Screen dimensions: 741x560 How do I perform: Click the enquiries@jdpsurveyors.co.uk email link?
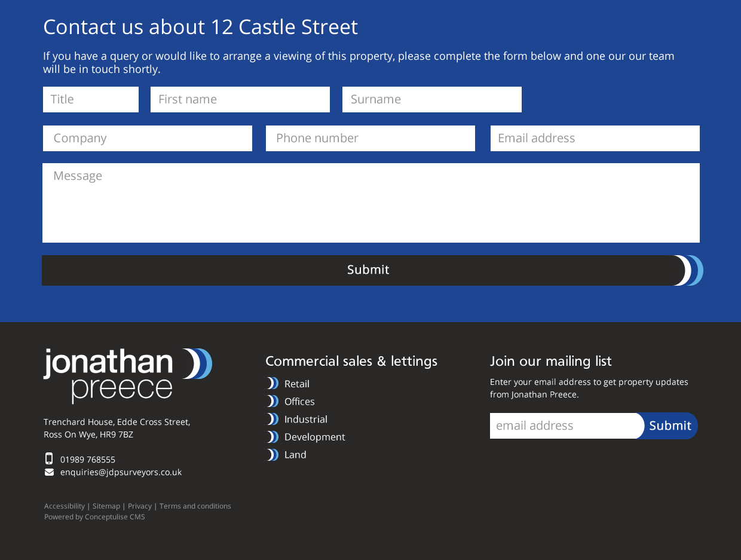point(121,472)
